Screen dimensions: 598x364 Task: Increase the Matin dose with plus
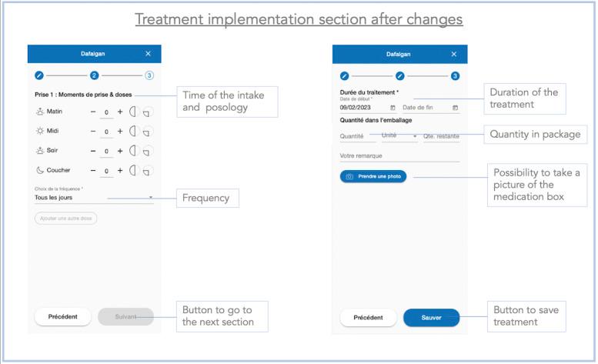[x=120, y=112]
